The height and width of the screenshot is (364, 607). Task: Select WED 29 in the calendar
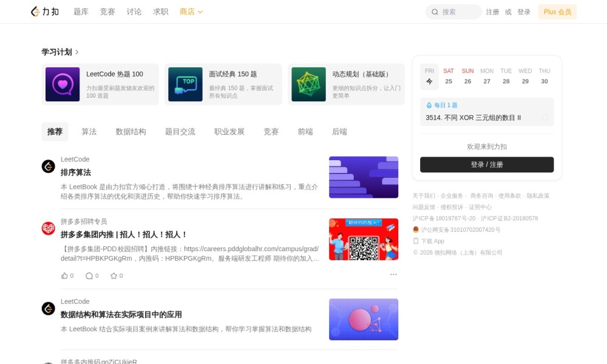tap(525, 76)
